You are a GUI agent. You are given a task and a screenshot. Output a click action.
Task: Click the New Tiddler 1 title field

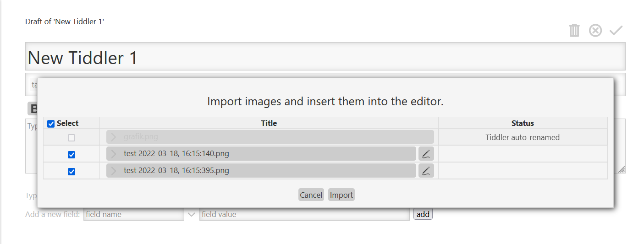325,57
